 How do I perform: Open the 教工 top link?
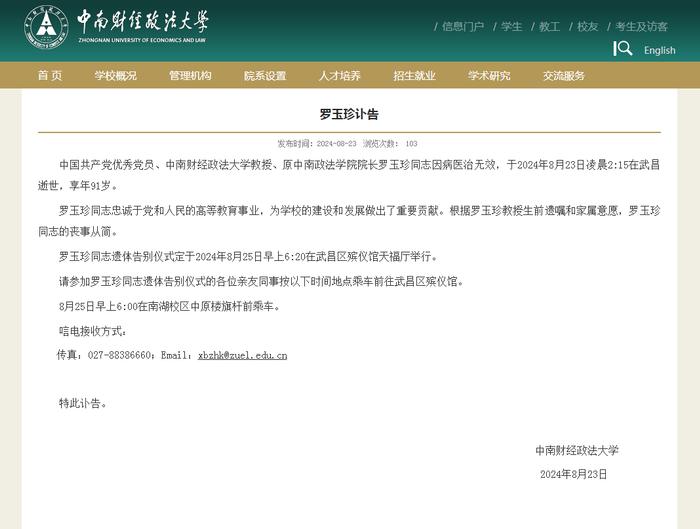550,27
